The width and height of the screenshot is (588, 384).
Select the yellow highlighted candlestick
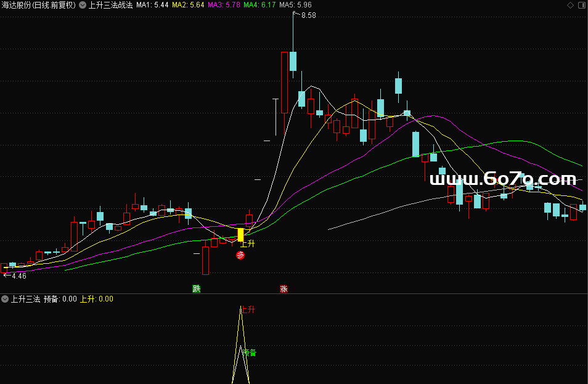[241, 235]
